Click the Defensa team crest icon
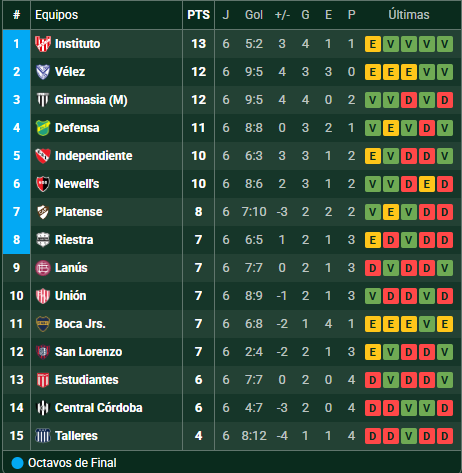The image size is (462, 473). tap(43, 128)
